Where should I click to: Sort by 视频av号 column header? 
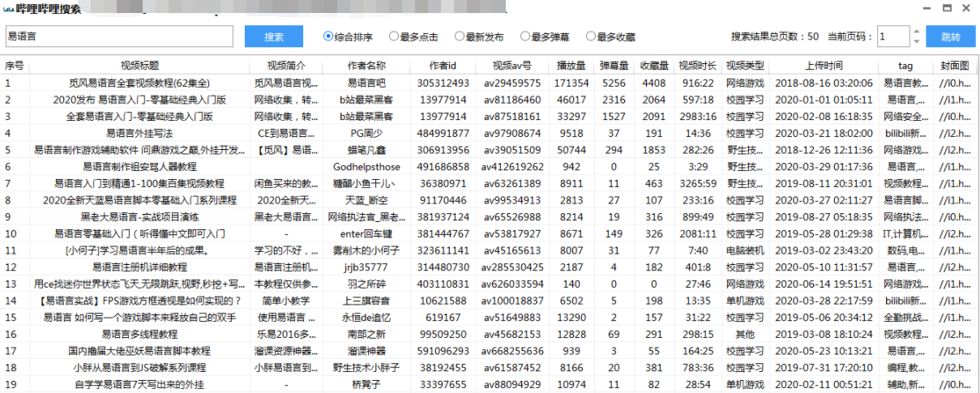512,66
